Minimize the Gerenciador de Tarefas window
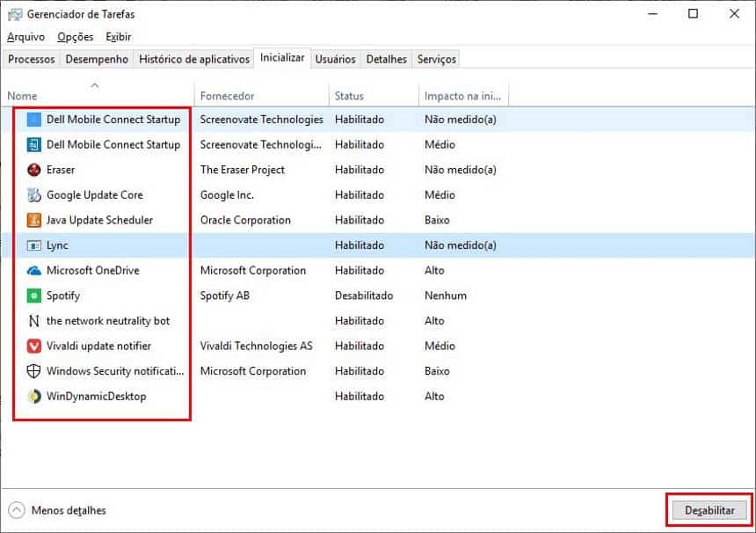The width and height of the screenshot is (756, 533). click(x=653, y=13)
